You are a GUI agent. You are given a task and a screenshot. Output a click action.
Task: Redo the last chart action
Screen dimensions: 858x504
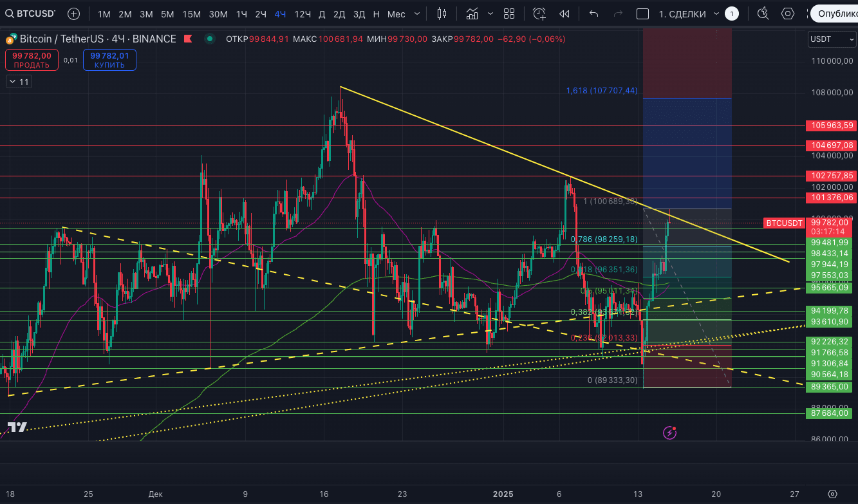618,14
